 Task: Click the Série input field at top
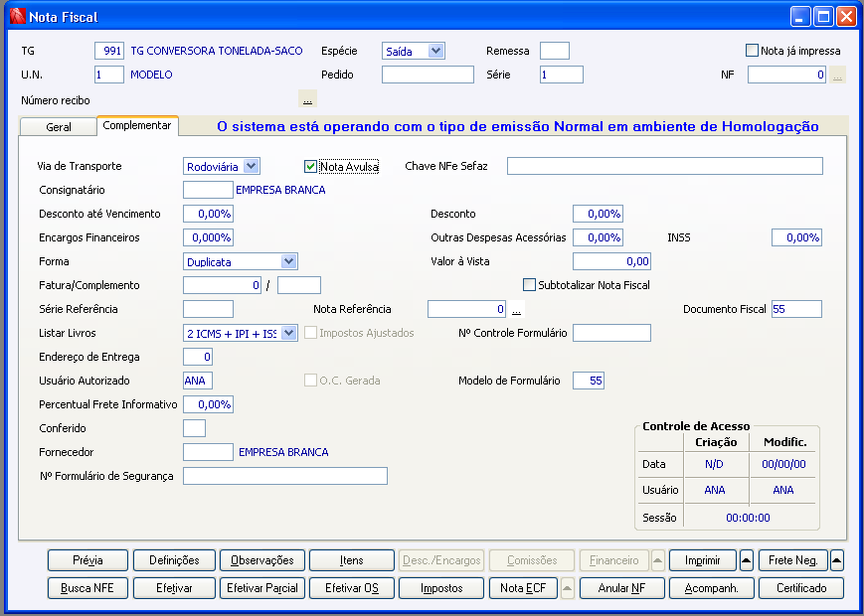tap(562, 75)
